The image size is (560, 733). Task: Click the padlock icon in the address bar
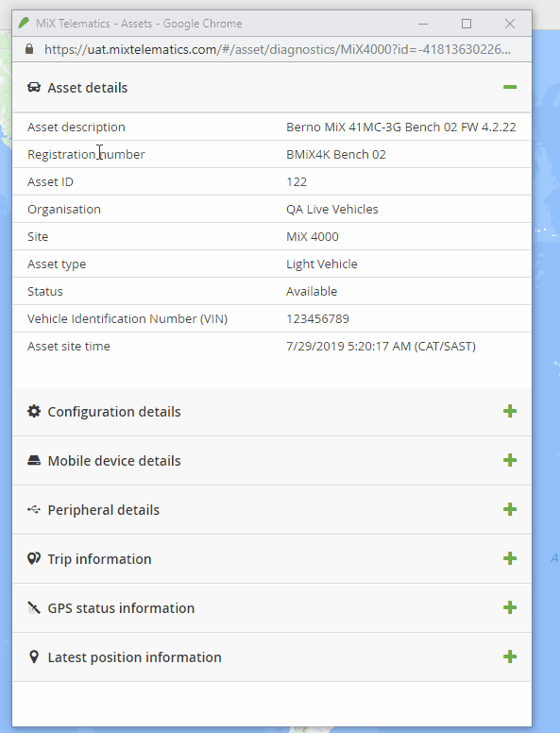pyautogui.click(x=29, y=49)
